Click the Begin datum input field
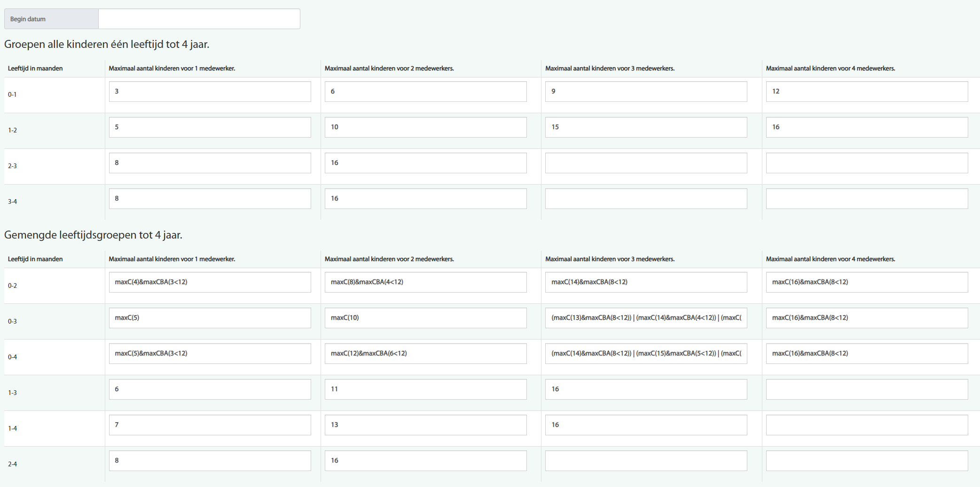980x487 pixels. pos(199,19)
